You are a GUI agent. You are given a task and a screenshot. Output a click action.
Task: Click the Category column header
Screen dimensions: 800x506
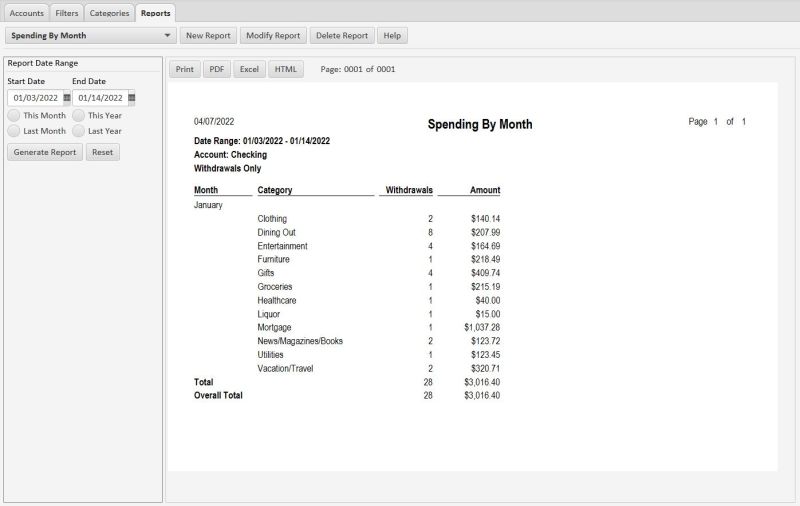[274, 190]
